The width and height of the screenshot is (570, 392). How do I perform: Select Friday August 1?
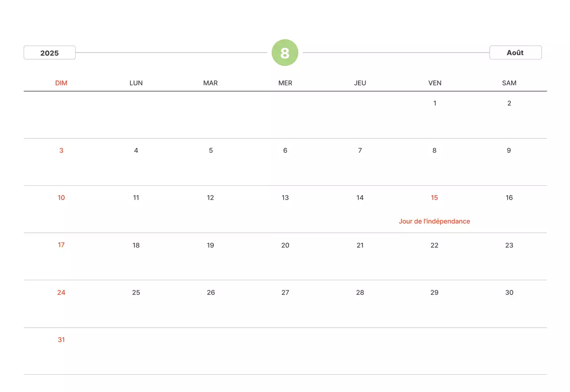(x=435, y=103)
